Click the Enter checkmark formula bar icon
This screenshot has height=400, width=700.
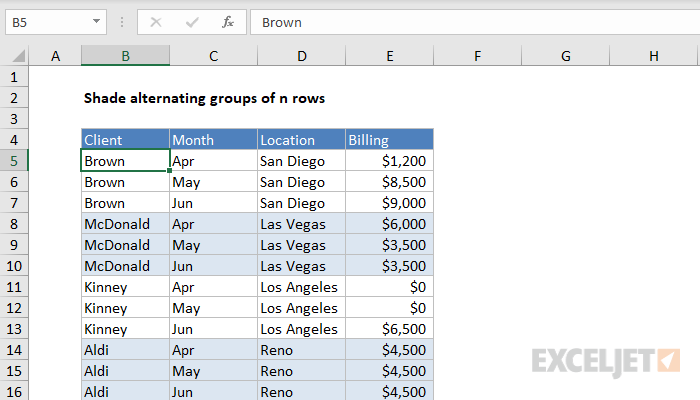[x=192, y=22]
